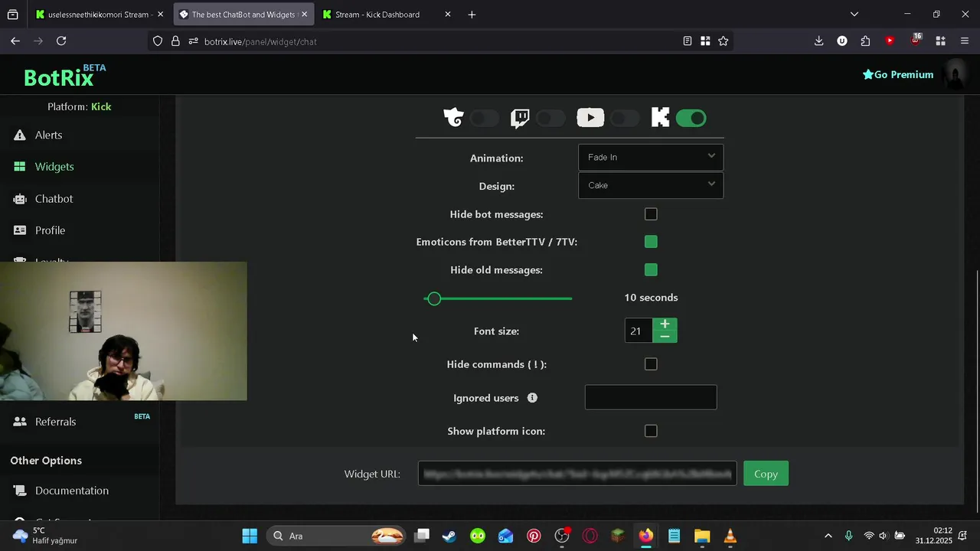The width and height of the screenshot is (980, 551).
Task: Reload the current page
Action: coord(61,41)
